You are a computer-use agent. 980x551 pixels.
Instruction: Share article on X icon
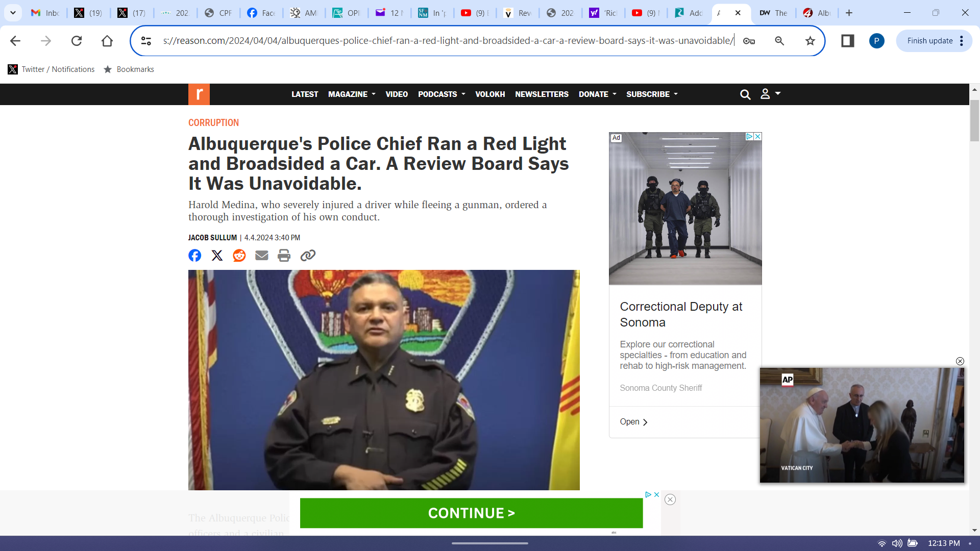(217, 256)
